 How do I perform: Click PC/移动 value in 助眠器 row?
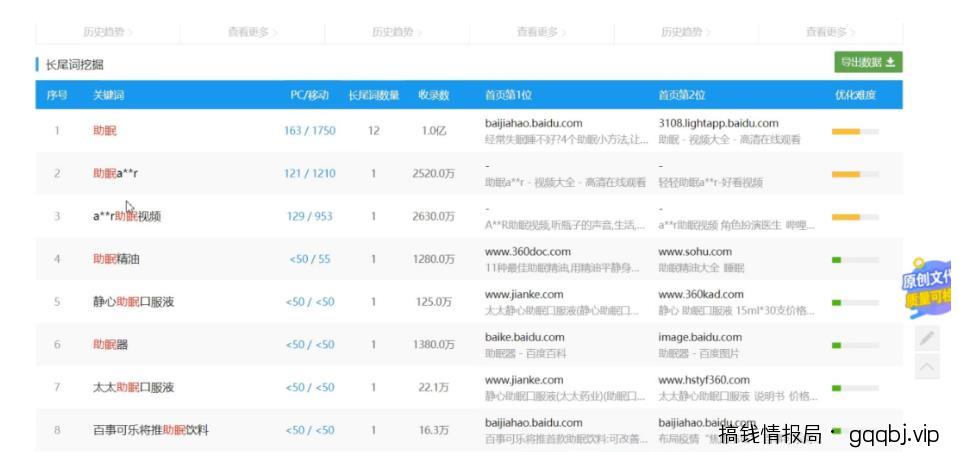click(309, 345)
